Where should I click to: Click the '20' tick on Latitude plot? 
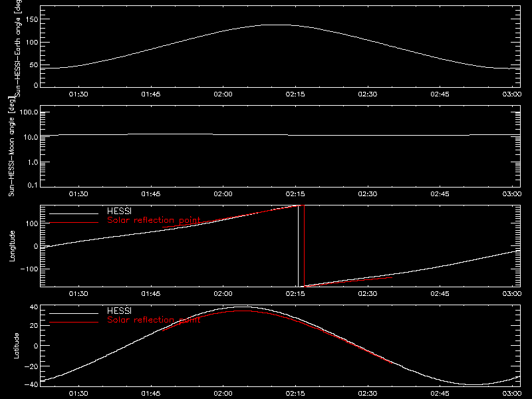point(34,326)
